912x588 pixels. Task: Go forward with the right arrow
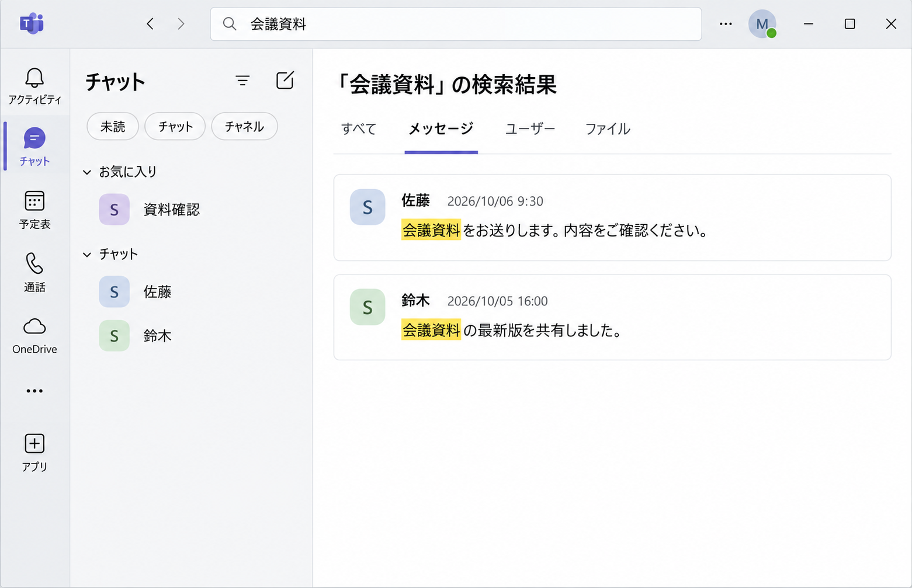181,23
